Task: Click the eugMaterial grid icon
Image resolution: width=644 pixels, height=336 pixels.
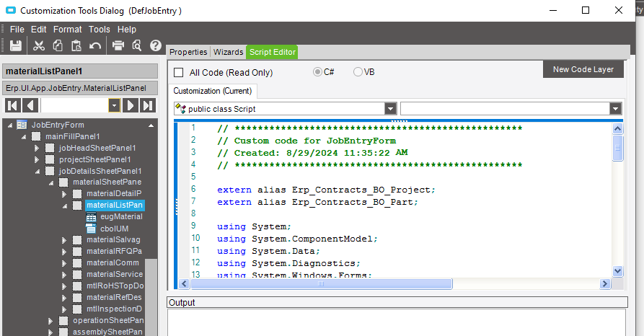Action: 91,217
